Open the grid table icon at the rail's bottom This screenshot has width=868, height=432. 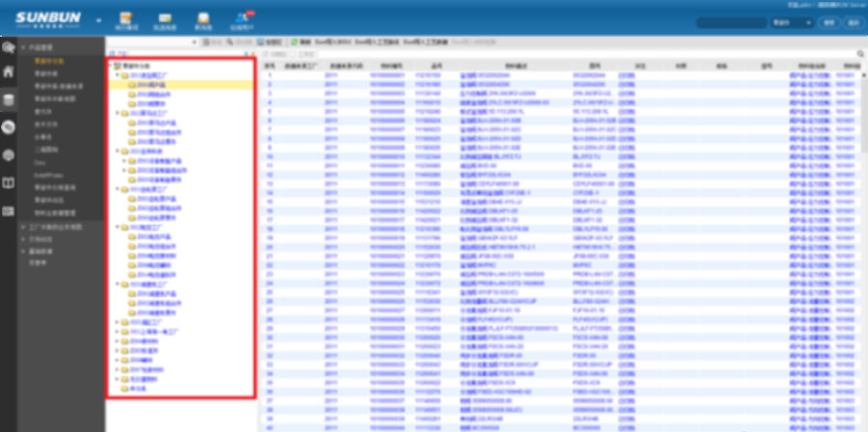pos(9,211)
